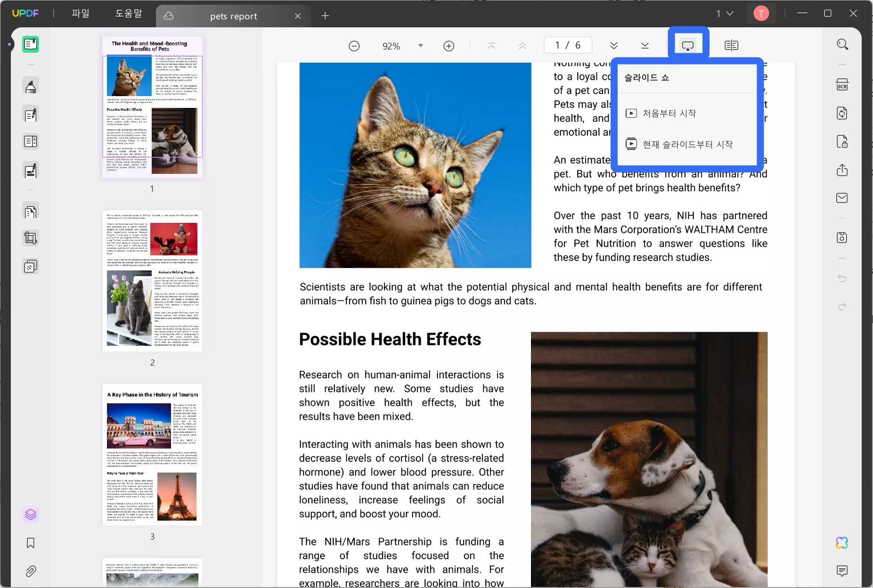The height and width of the screenshot is (588, 873).
Task: Toggle the slideshow presentation button
Action: 688,46
